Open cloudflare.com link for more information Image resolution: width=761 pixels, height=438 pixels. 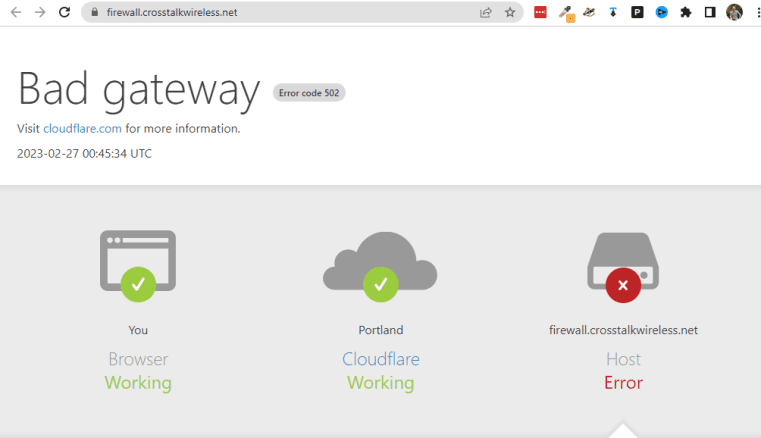pyautogui.click(x=83, y=129)
